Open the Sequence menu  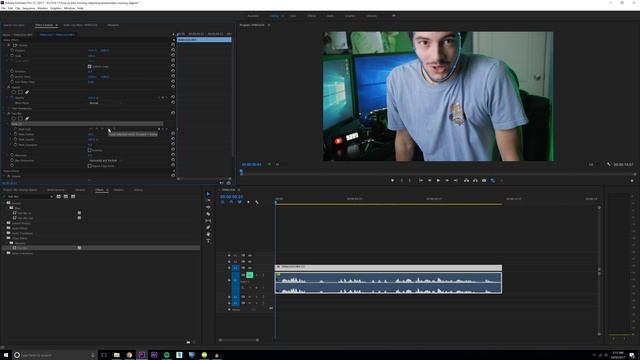pyautogui.click(x=29, y=8)
